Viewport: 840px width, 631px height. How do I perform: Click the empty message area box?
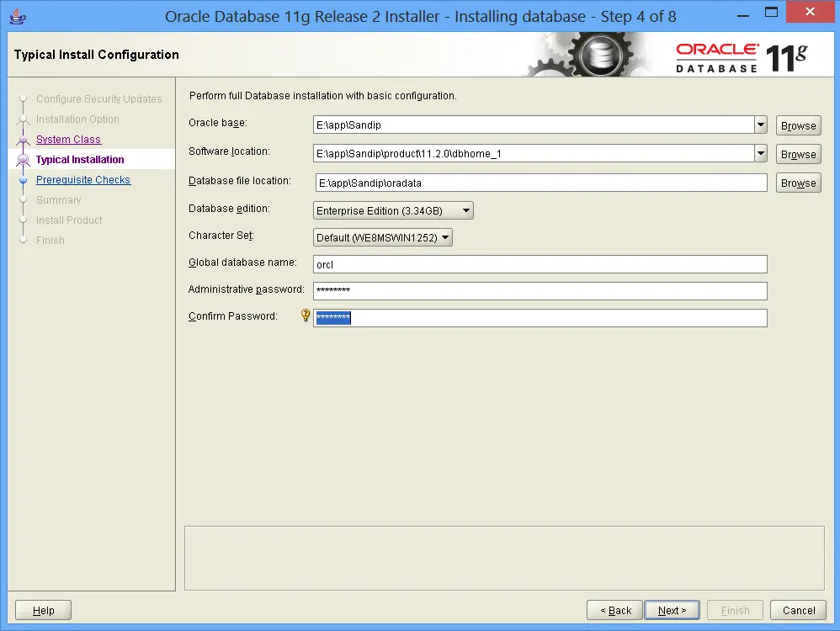click(504, 558)
